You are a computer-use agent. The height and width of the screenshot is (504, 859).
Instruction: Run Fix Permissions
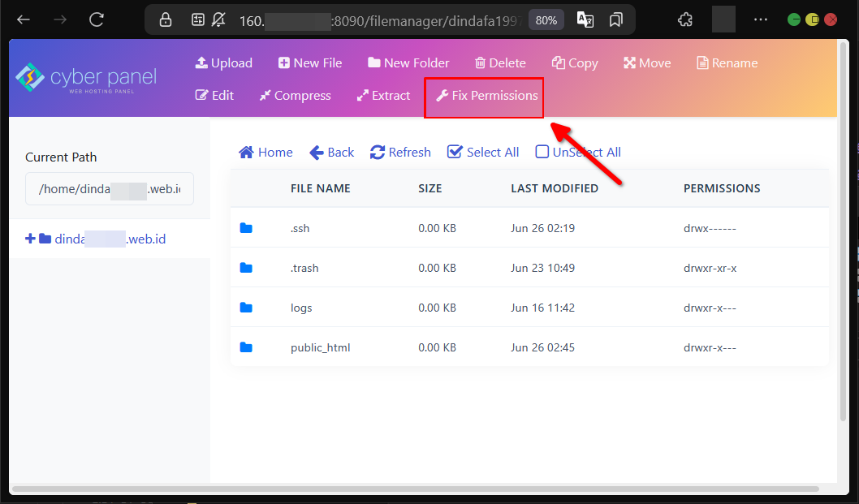(x=486, y=96)
